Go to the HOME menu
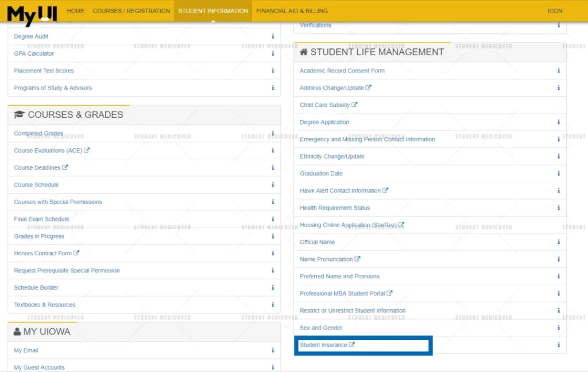The height and width of the screenshot is (372, 588). [75, 11]
